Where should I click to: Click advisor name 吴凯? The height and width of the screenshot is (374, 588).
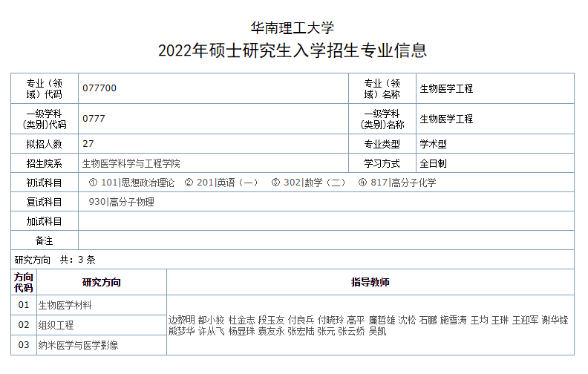pyautogui.click(x=377, y=331)
